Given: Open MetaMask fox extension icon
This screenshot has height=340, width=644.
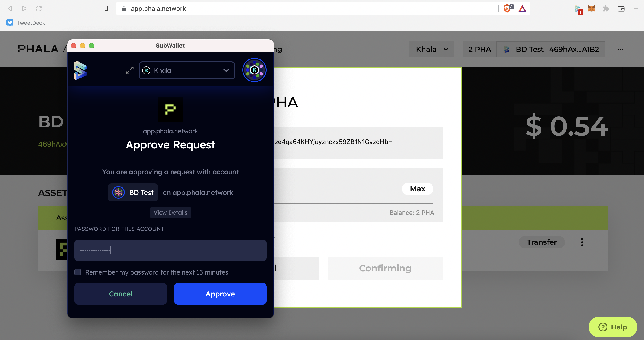Looking at the screenshot, I should coord(591,9).
